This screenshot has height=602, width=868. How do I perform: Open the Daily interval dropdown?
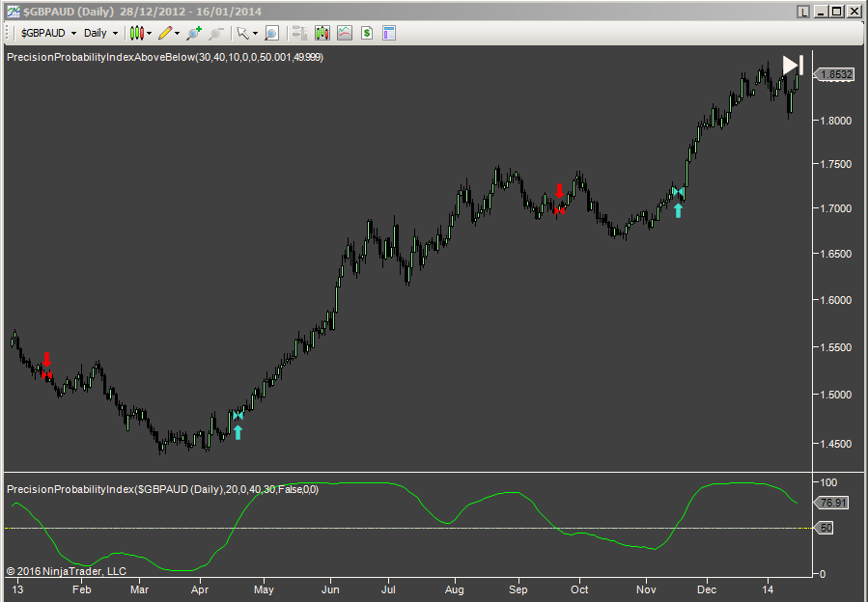[100, 33]
